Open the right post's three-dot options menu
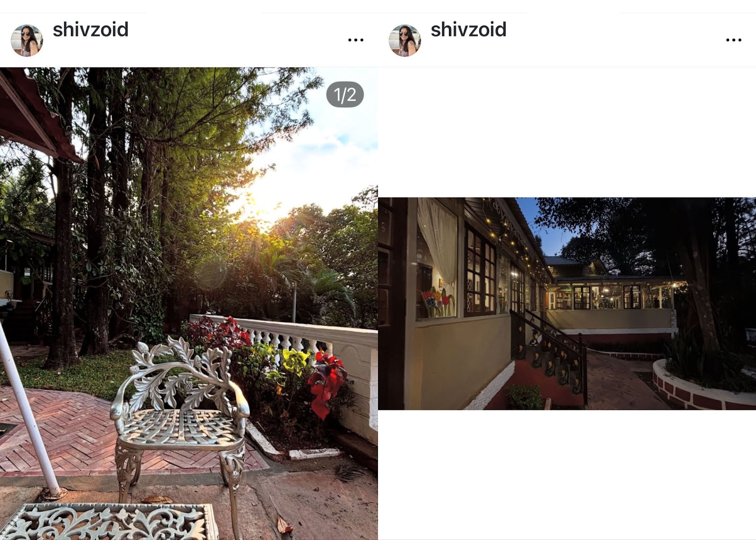Screen dimensions: 756x540 point(733,40)
